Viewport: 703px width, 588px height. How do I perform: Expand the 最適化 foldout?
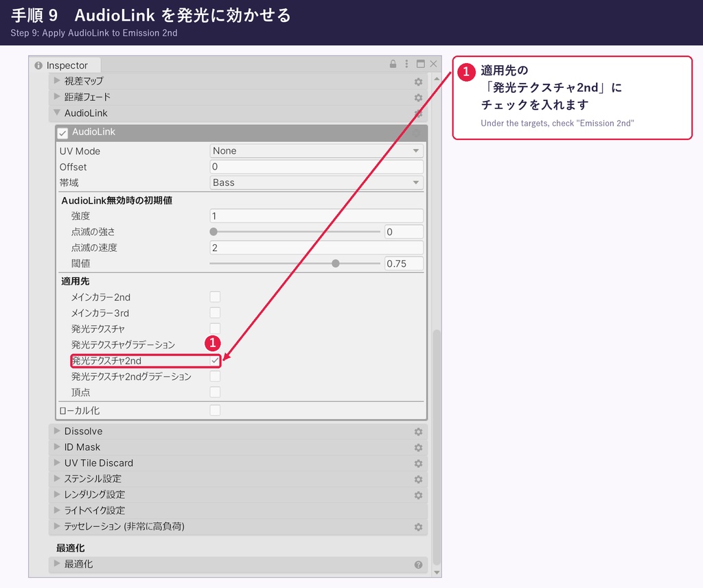tap(57, 563)
